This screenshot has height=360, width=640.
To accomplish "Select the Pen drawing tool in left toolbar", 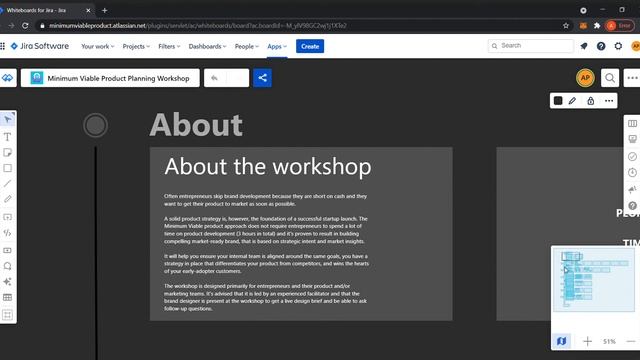I will coord(7,199).
